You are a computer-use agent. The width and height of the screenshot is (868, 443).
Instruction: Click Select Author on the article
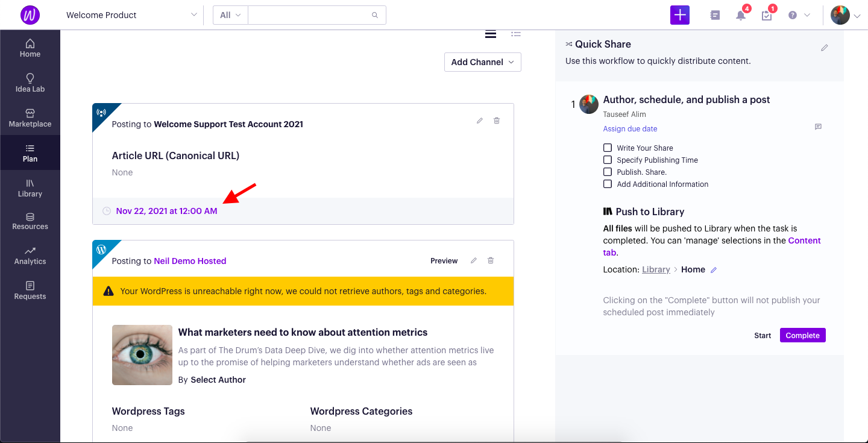click(218, 380)
